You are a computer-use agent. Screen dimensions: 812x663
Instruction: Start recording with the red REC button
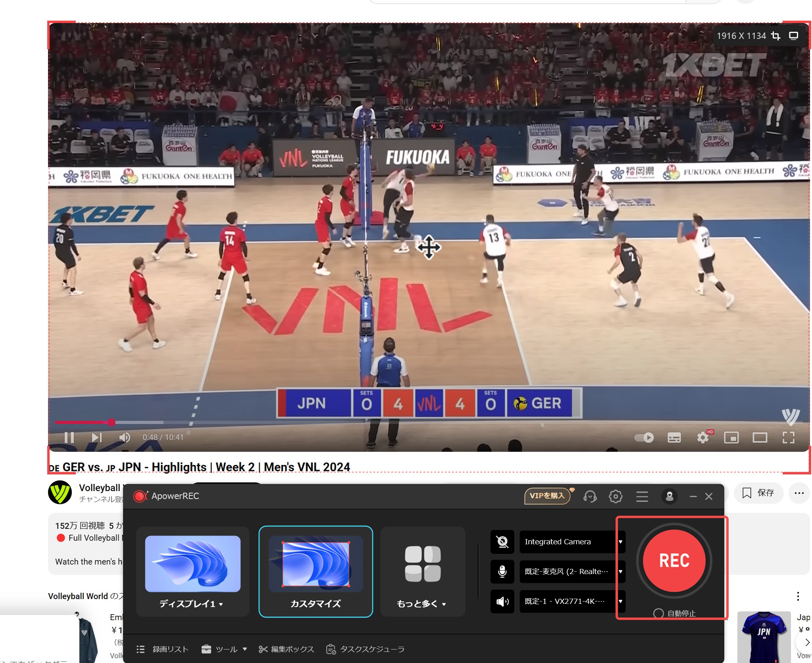pyautogui.click(x=674, y=561)
